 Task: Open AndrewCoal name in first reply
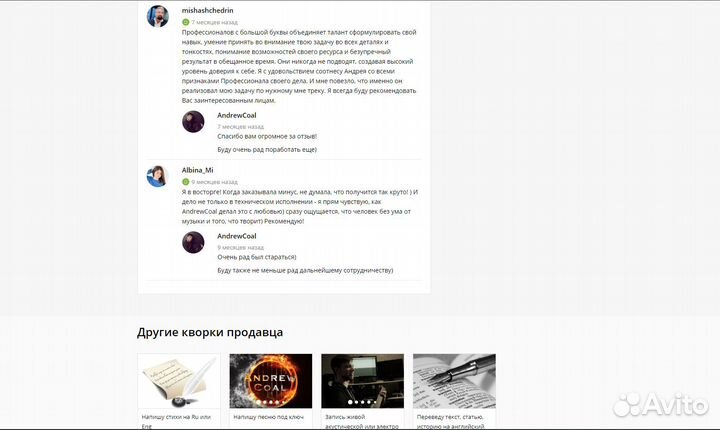[237, 115]
